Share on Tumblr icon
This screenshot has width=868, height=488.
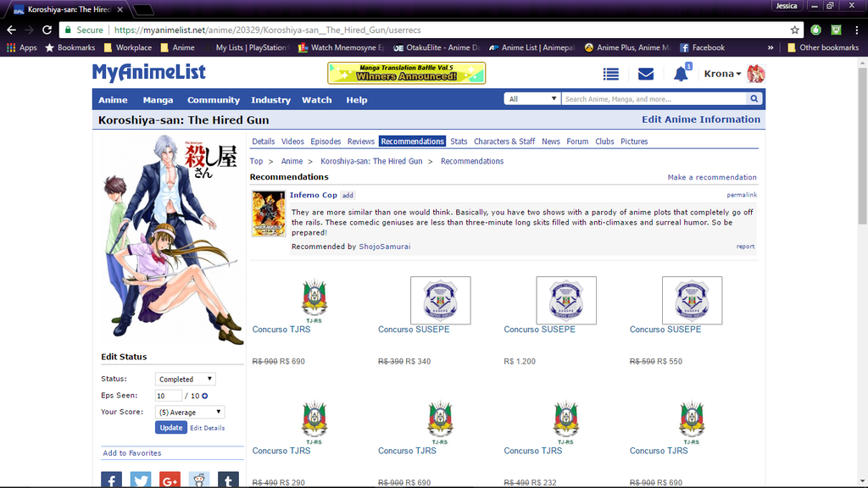(x=228, y=480)
